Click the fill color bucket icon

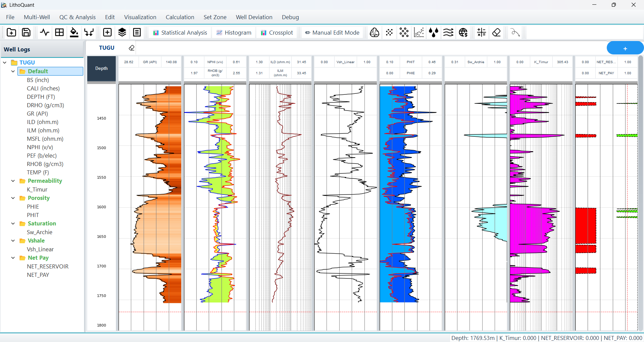point(74,32)
